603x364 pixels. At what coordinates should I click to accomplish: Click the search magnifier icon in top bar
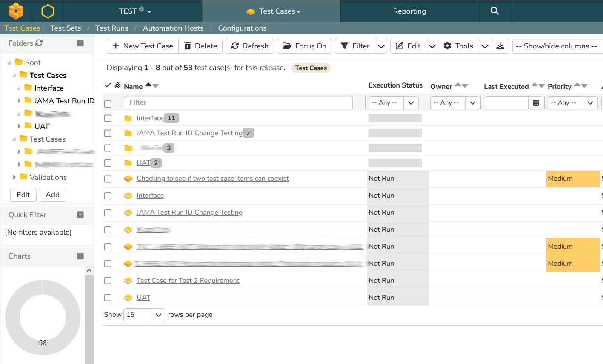pyautogui.click(x=494, y=11)
